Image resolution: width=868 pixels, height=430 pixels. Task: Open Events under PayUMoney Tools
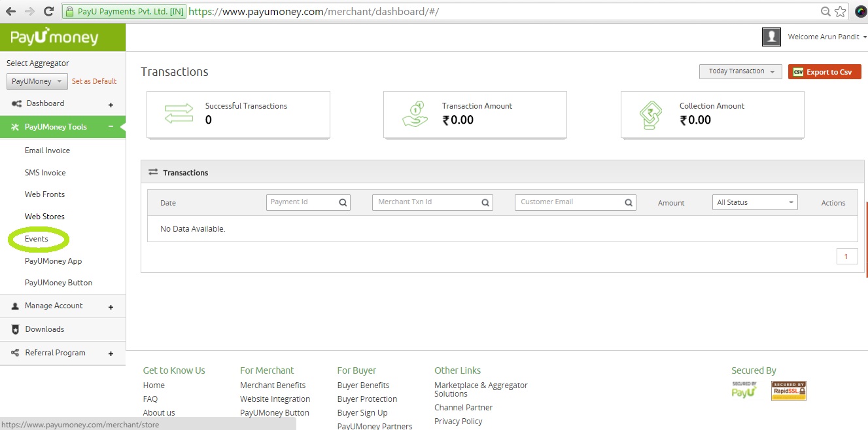point(37,239)
